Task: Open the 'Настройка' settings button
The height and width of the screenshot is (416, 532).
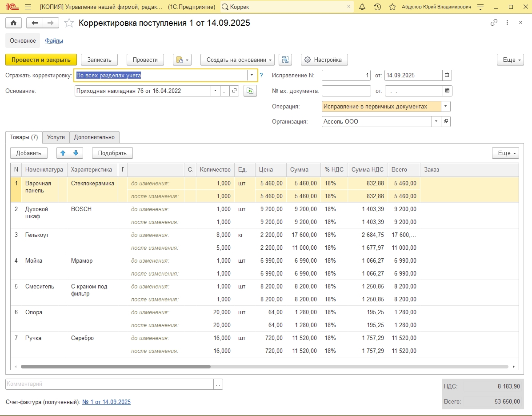Action: coord(324,60)
